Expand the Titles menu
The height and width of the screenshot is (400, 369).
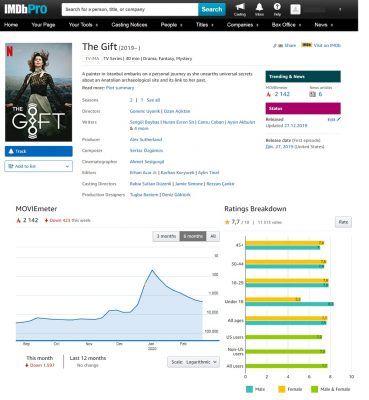[x=205, y=25]
